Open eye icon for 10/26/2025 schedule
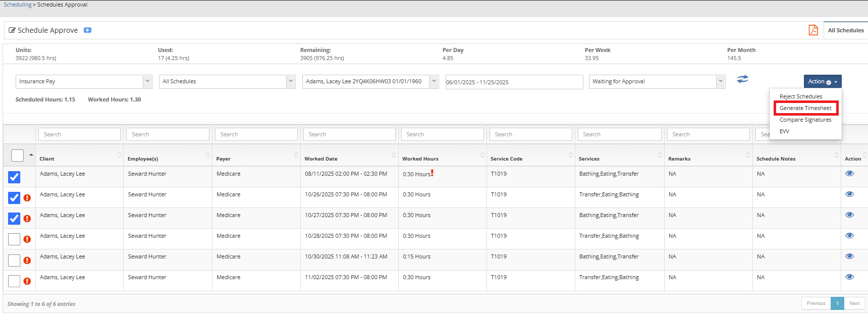 (849, 194)
